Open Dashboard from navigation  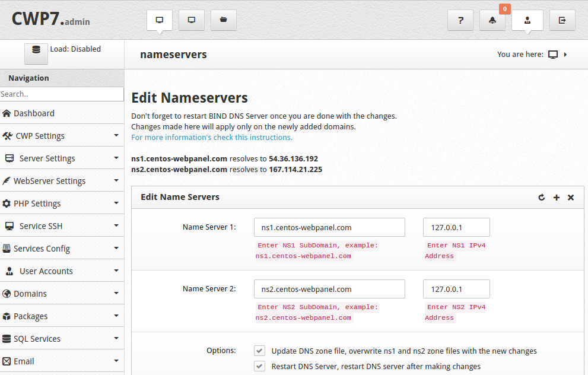tap(62, 113)
